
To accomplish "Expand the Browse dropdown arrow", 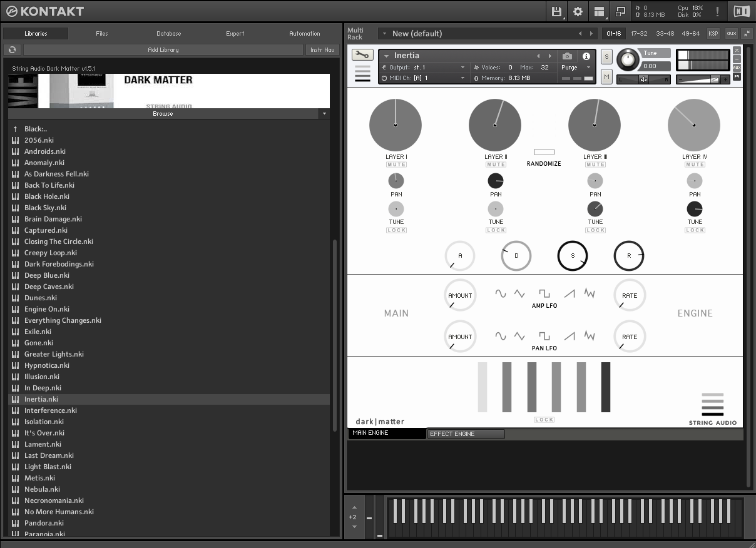I will [324, 114].
